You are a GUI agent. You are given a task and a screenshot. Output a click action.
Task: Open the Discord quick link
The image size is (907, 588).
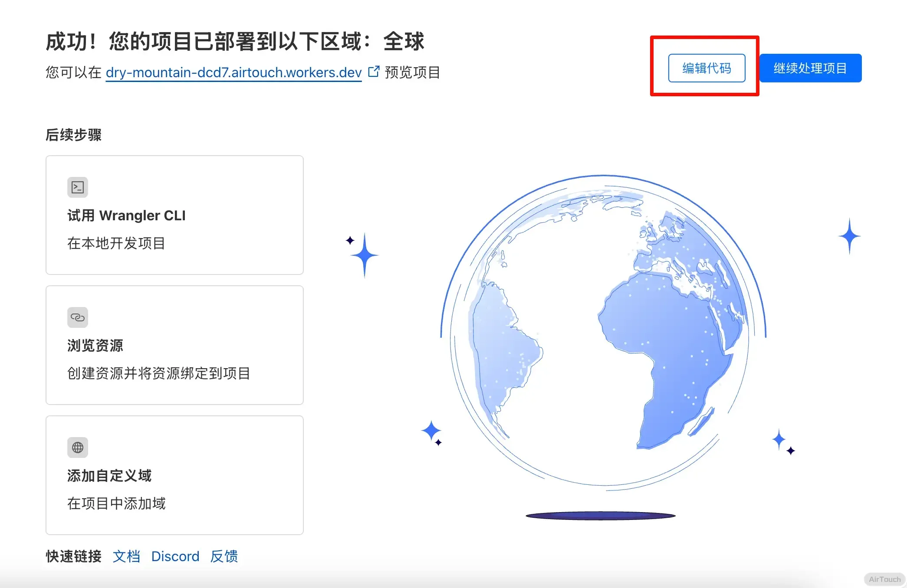click(x=175, y=556)
